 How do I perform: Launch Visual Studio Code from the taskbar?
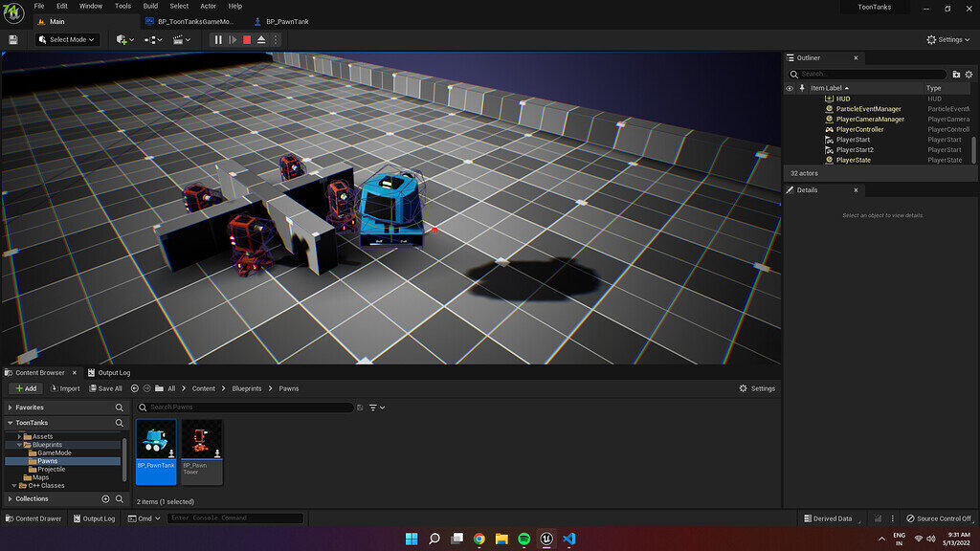click(568, 539)
